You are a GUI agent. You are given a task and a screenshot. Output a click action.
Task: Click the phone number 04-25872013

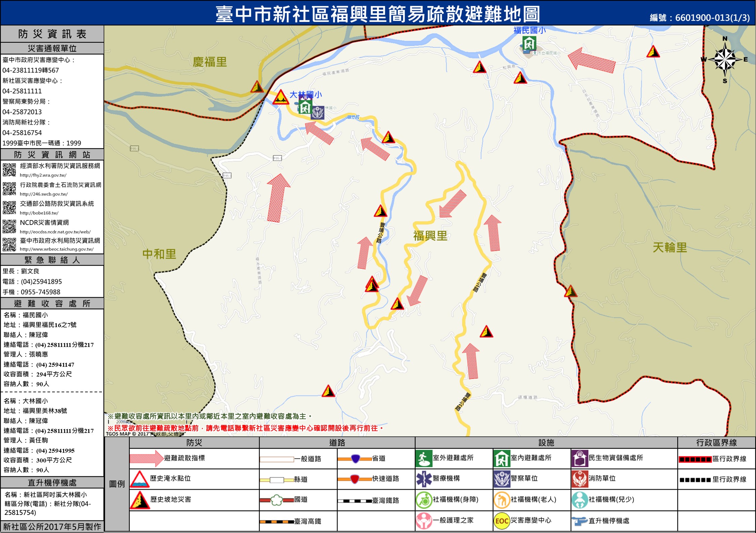22,112
